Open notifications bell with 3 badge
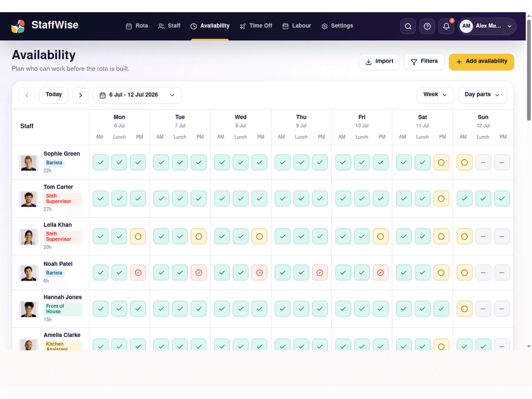The width and height of the screenshot is (532, 399). pyautogui.click(x=446, y=26)
